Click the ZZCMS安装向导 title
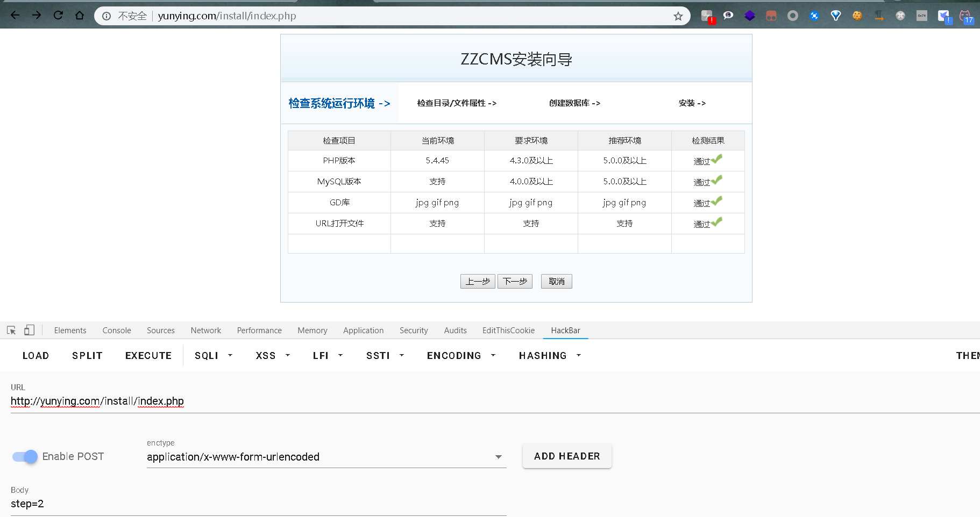The image size is (980, 517). pos(516,59)
